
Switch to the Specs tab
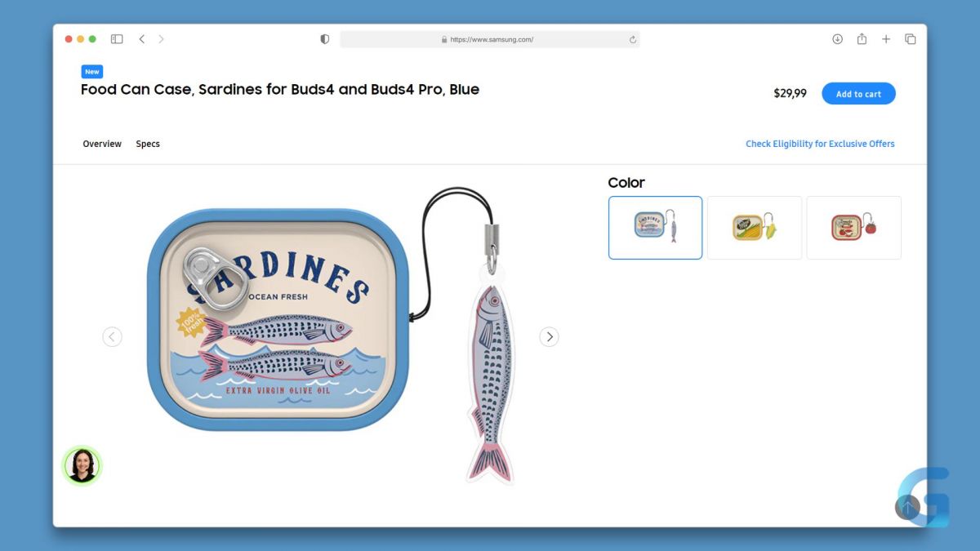(x=148, y=144)
